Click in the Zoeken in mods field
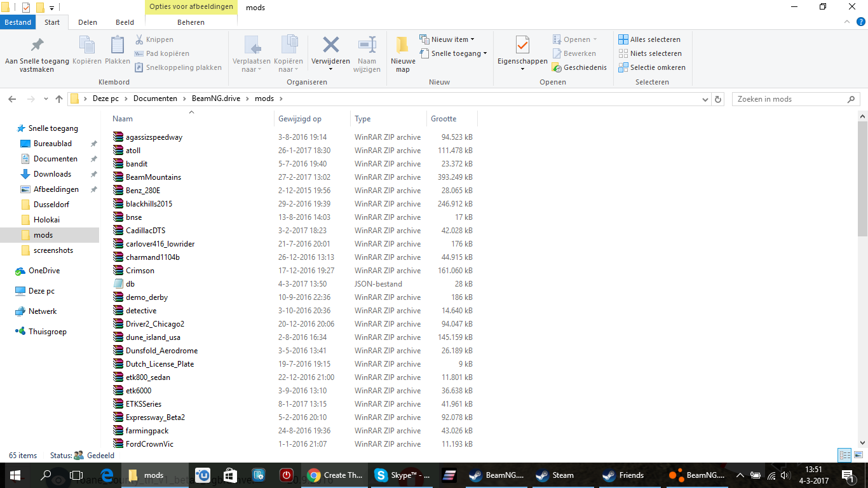Screen dimensions: 868x488 [x=796, y=99]
